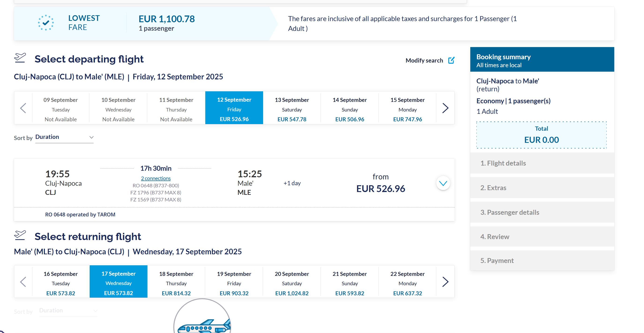Click the Modify search edit icon
This screenshot has height=333, width=644.
click(x=451, y=60)
